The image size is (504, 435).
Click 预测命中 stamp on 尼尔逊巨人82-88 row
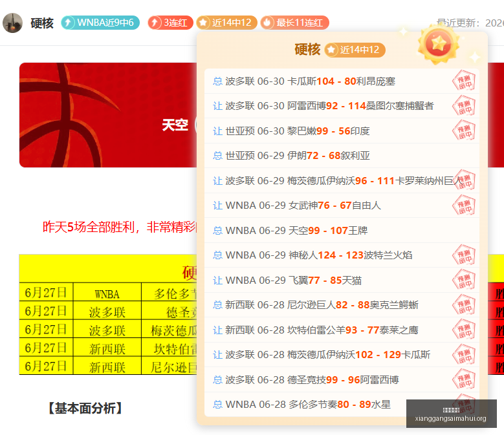coord(464,304)
